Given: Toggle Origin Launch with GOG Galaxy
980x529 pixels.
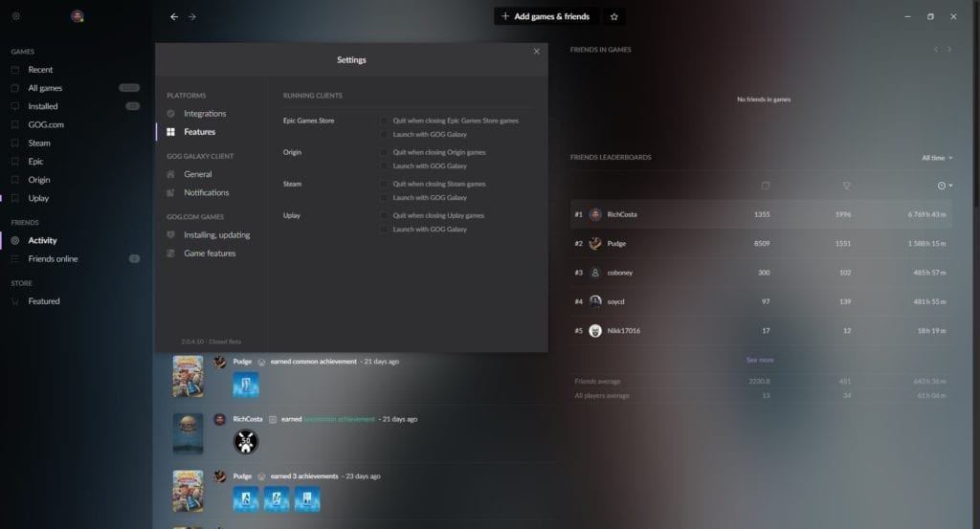Looking at the screenshot, I should pos(384,166).
